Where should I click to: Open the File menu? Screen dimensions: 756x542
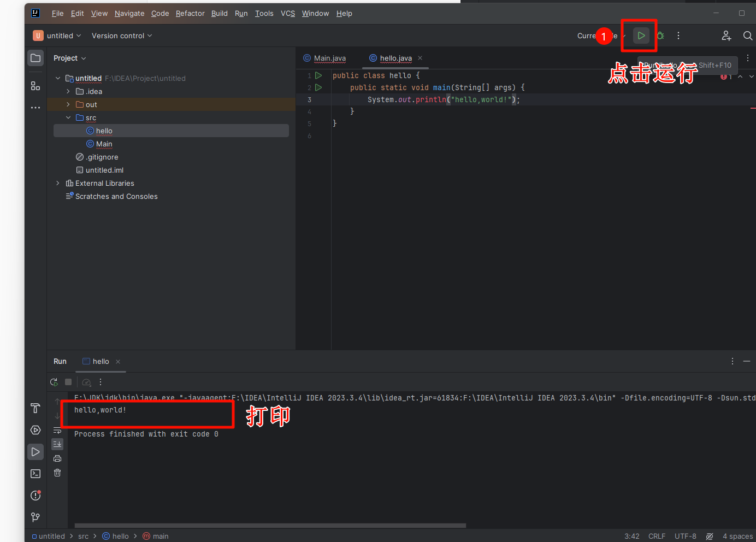[57, 13]
